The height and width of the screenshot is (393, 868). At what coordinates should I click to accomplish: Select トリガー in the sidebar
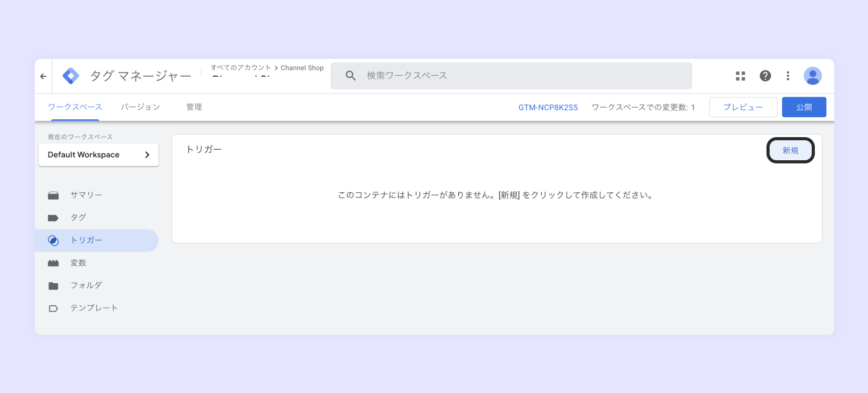96,241
